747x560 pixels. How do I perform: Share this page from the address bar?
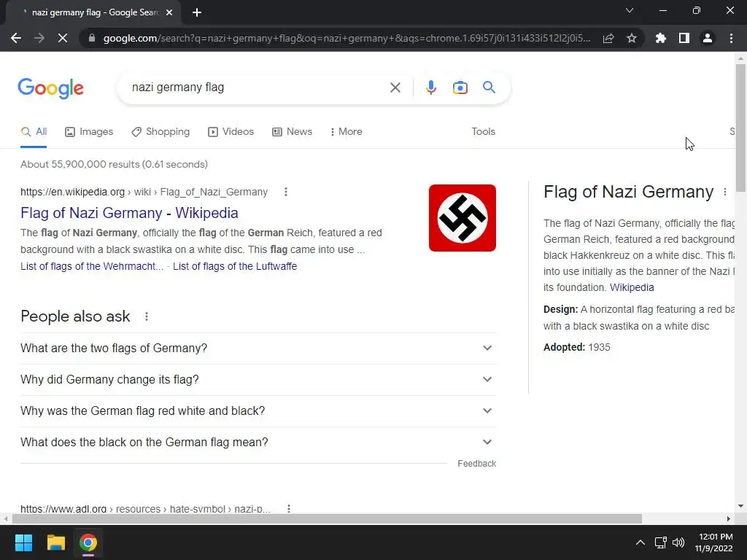608,38
